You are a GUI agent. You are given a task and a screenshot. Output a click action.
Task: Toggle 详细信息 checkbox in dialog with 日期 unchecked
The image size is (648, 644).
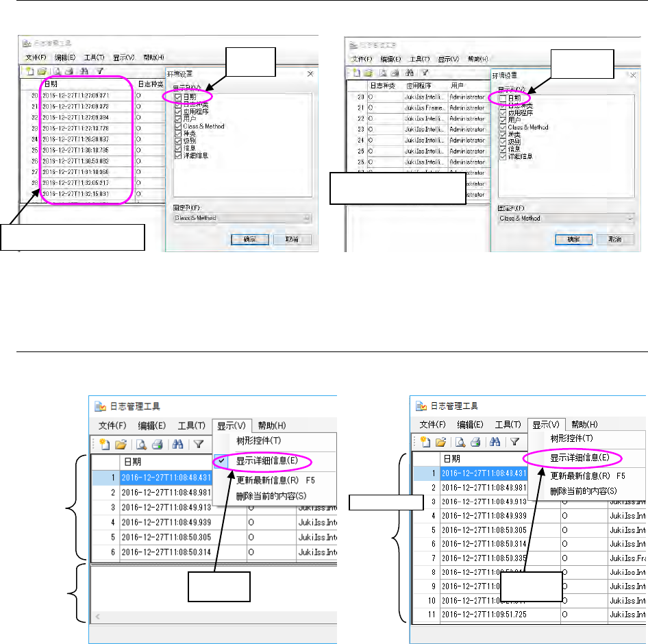click(x=503, y=157)
